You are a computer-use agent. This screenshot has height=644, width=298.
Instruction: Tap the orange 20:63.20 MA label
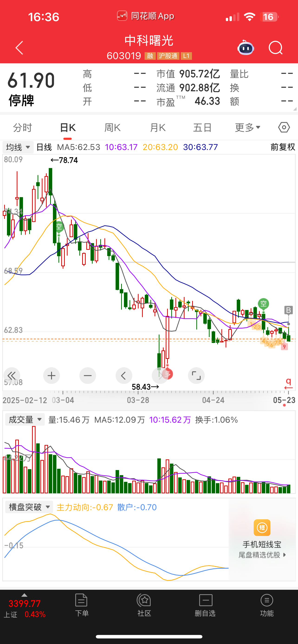[160, 147]
